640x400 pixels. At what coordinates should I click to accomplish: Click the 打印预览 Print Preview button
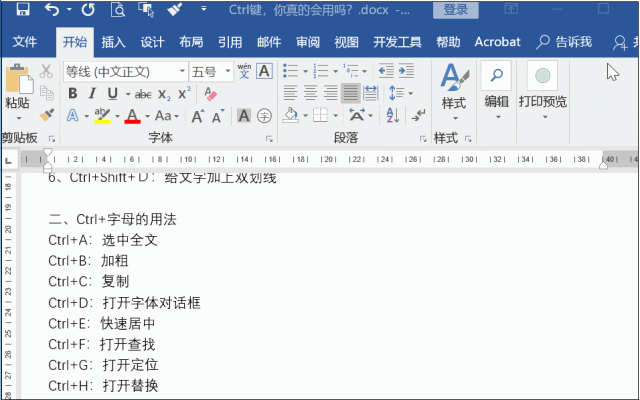(x=543, y=92)
